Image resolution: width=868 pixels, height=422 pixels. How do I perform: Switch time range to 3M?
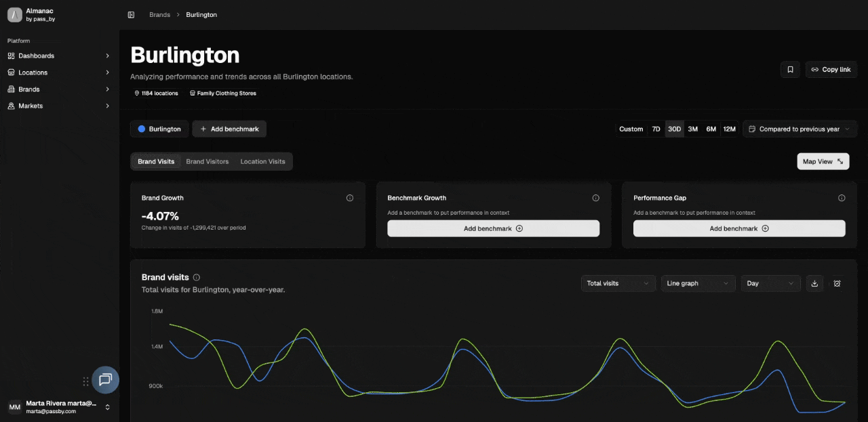692,129
